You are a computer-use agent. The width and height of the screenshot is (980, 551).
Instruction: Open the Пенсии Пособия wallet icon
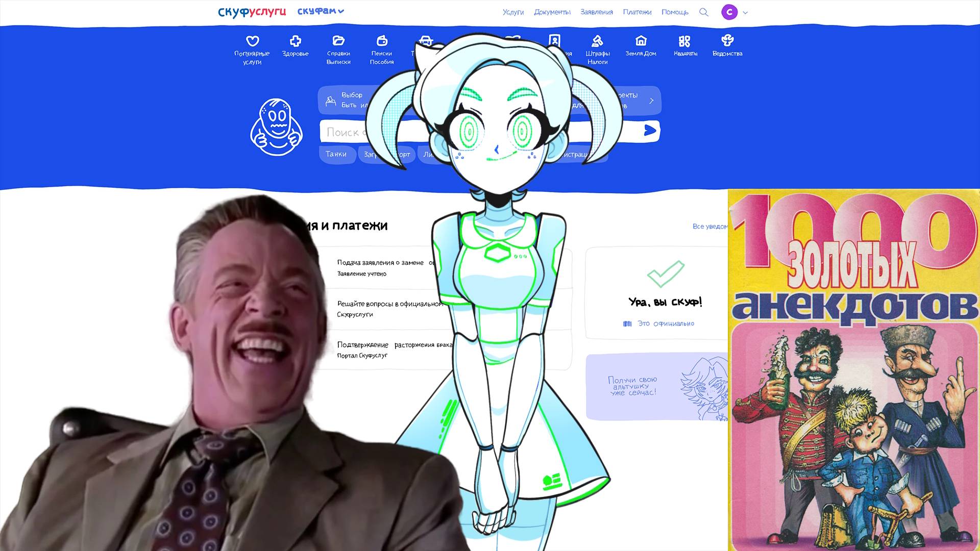click(382, 41)
